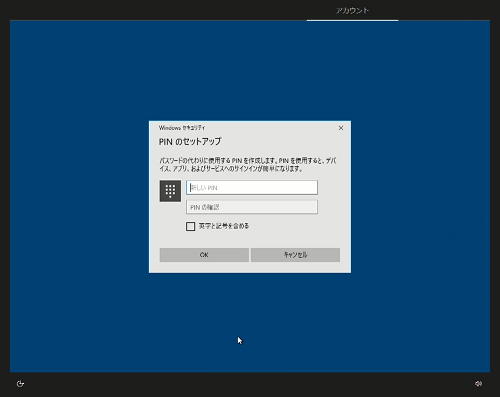The image size is (500, 397).
Task: Close the Windows セキュリティ dialog
Action: point(341,128)
